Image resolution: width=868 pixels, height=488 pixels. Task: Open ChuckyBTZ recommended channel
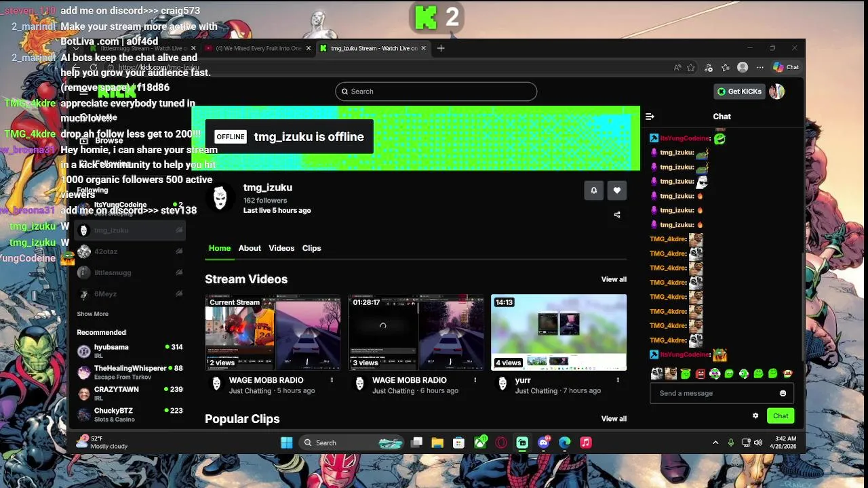click(130, 414)
